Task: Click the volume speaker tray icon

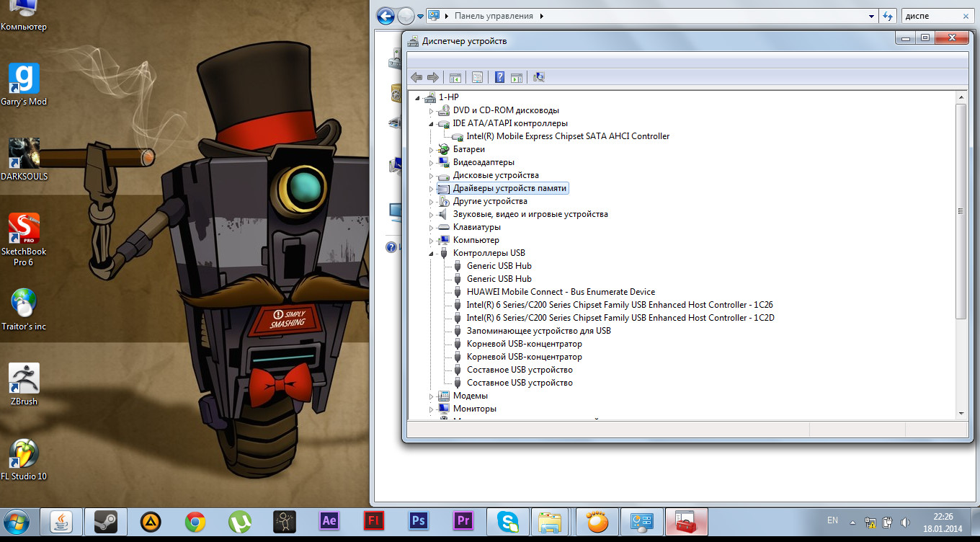Action: pos(905,523)
